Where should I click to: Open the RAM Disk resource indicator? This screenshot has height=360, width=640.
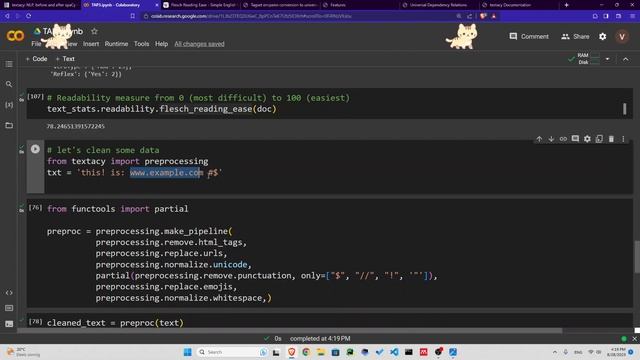click(589, 59)
